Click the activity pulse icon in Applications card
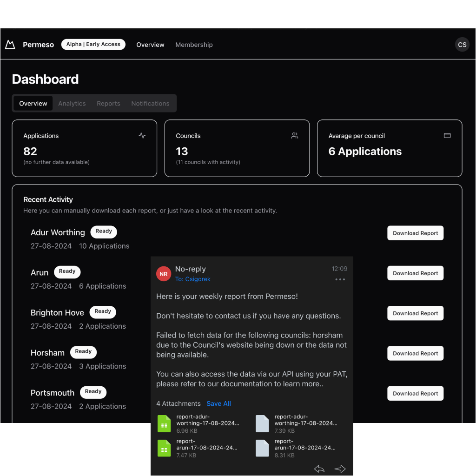This screenshot has height=476, width=476. (142, 136)
